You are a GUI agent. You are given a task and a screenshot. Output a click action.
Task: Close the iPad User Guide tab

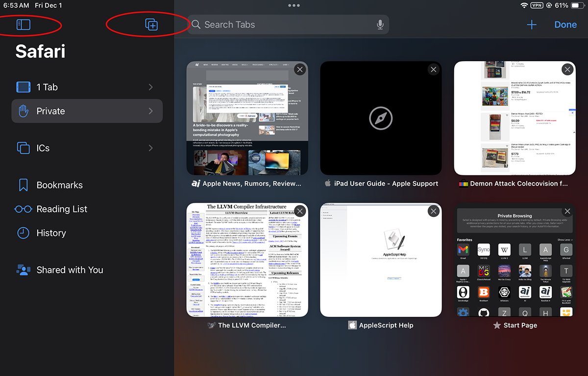click(x=433, y=70)
